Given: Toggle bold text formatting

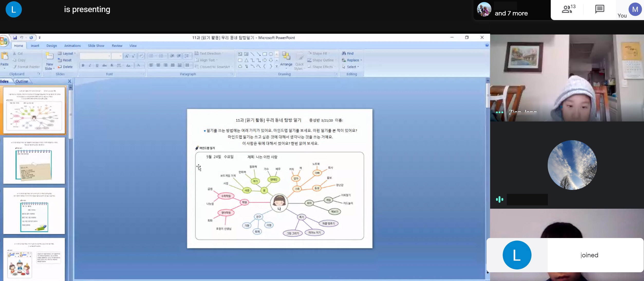Looking at the screenshot, I should pos(83,65).
